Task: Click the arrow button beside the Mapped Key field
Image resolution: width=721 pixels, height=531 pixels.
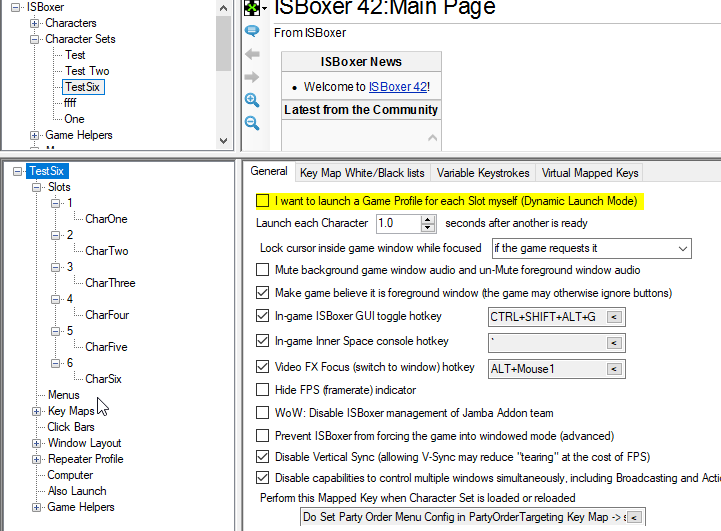Action: (x=635, y=518)
